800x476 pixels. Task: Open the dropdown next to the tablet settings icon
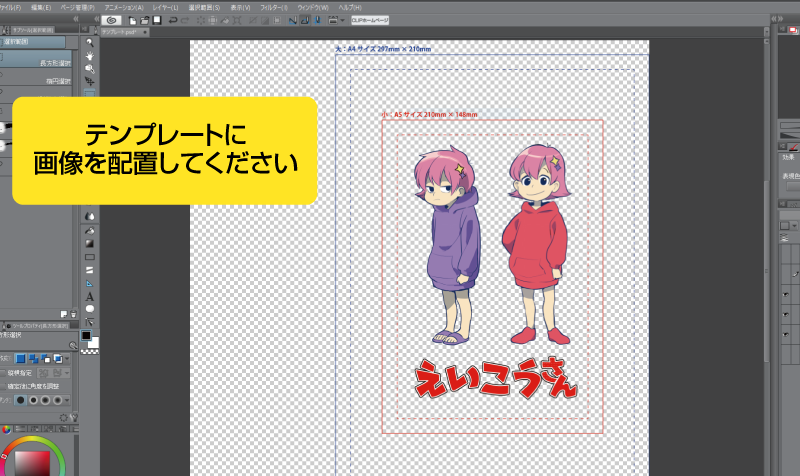[342, 20]
